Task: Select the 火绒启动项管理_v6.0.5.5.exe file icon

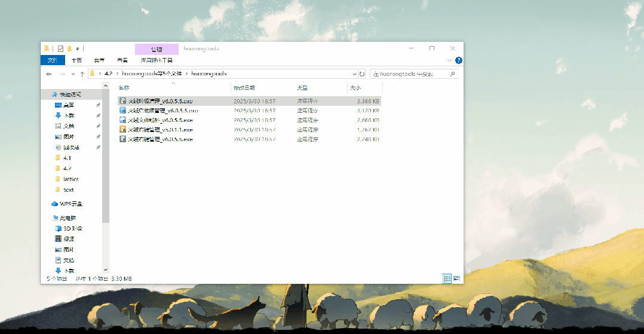Action: [122, 111]
